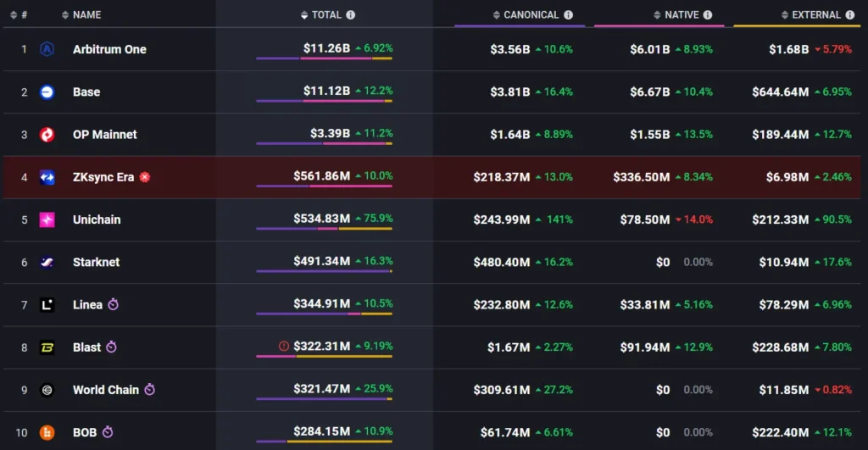The width and height of the screenshot is (868, 450).
Task: Click the Linea logo icon
Action: [47, 305]
